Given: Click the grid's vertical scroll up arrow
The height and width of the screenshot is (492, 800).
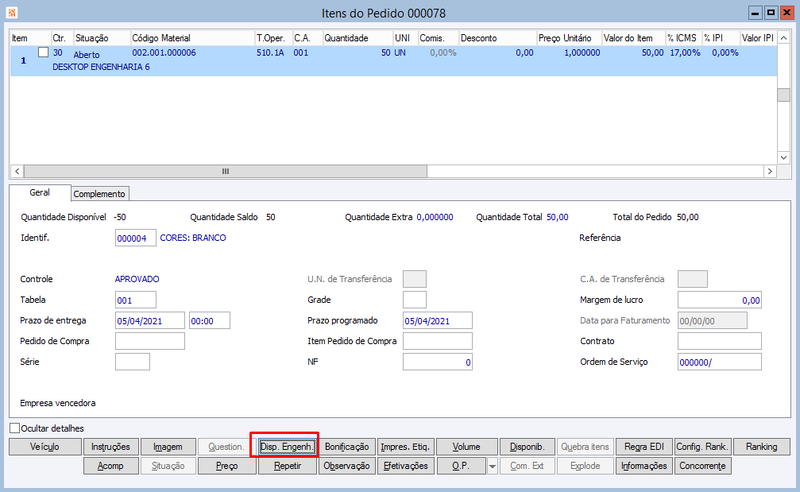Looking at the screenshot, I should click(x=784, y=38).
